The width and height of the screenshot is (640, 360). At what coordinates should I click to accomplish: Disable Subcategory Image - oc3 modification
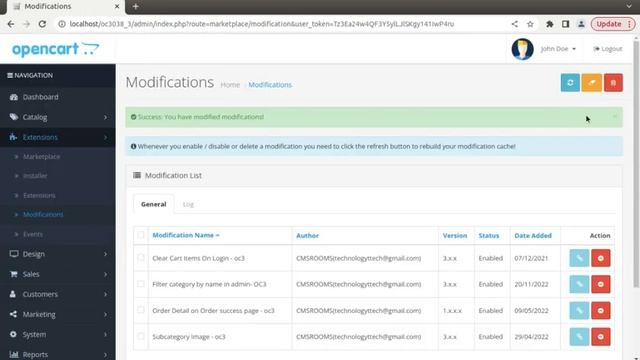pyautogui.click(x=600, y=337)
